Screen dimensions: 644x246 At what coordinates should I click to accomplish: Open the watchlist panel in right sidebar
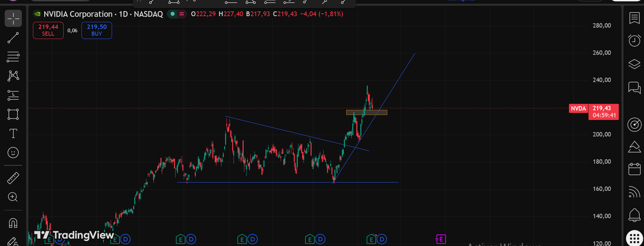(x=634, y=18)
